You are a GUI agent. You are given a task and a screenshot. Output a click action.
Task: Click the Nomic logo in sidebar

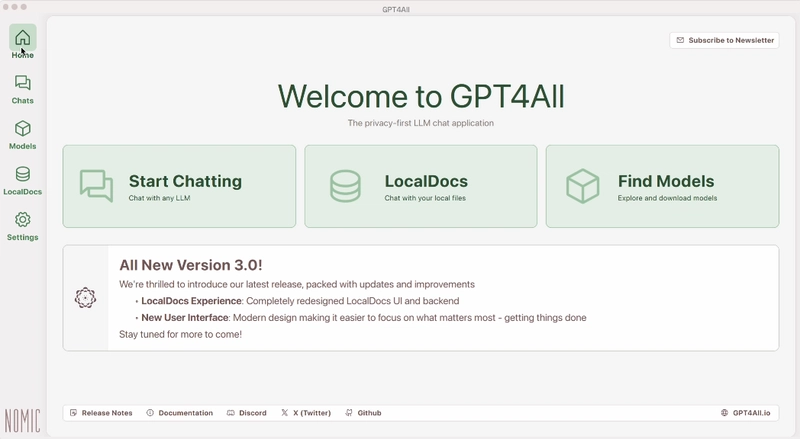tap(22, 421)
